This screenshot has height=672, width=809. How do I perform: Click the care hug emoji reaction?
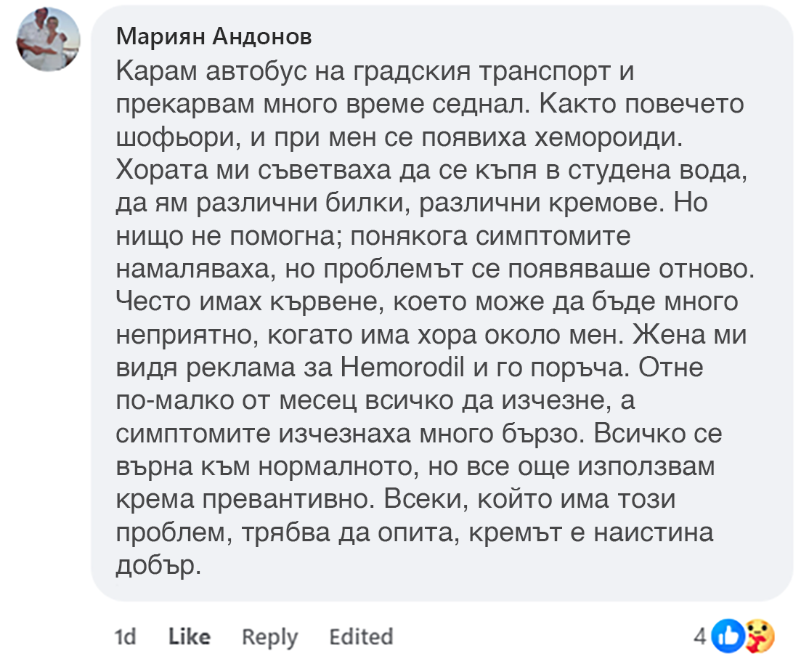tap(758, 637)
